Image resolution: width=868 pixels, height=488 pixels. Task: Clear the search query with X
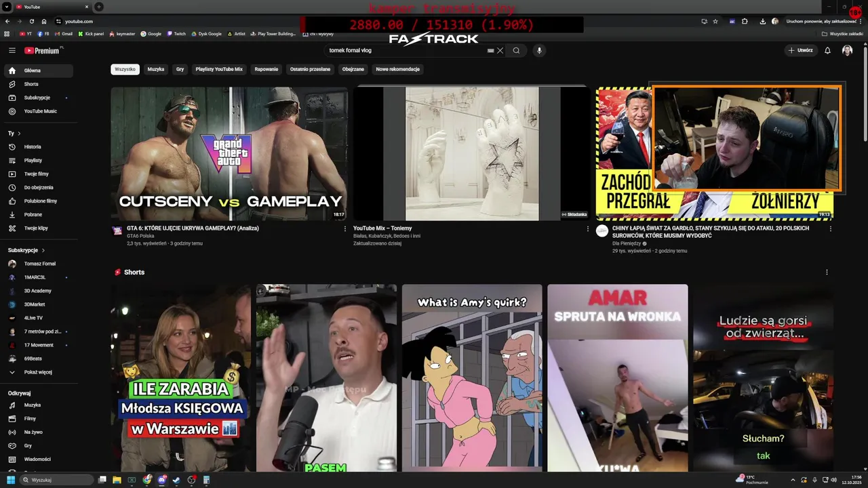tap(500, 50)
